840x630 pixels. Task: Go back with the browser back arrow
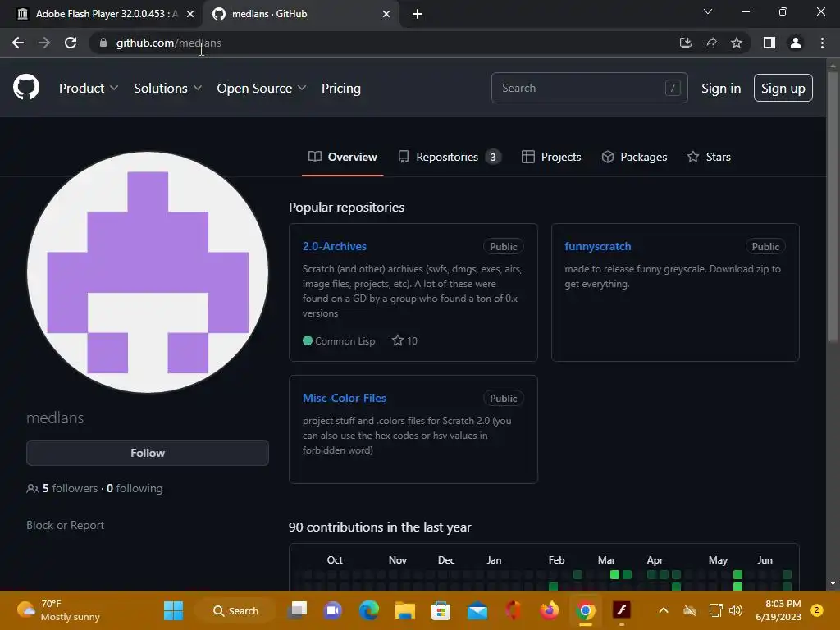18,43
